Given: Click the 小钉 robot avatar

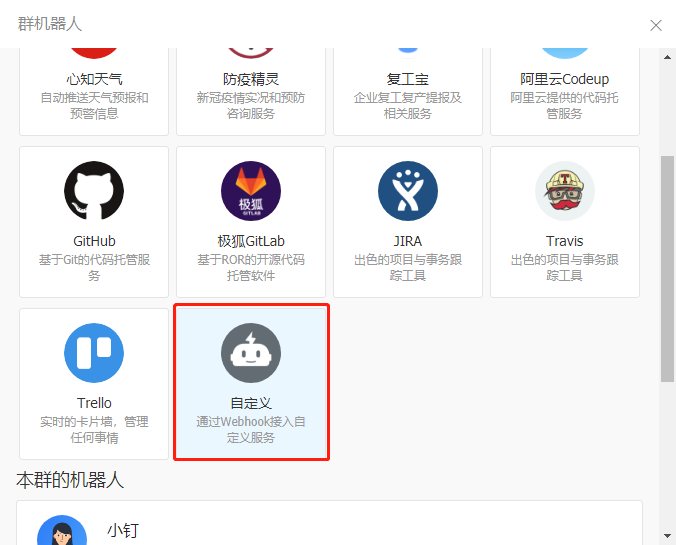Looking at the screenshot, I should (x=62, y=530).
